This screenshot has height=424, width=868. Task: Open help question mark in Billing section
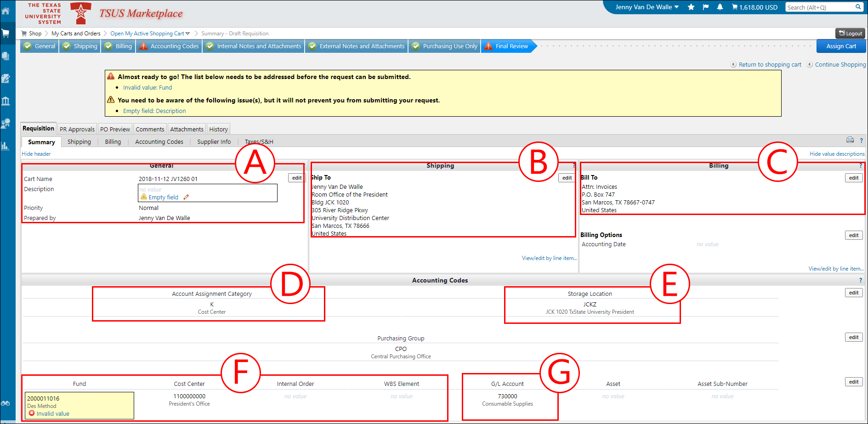pos(861,165)
